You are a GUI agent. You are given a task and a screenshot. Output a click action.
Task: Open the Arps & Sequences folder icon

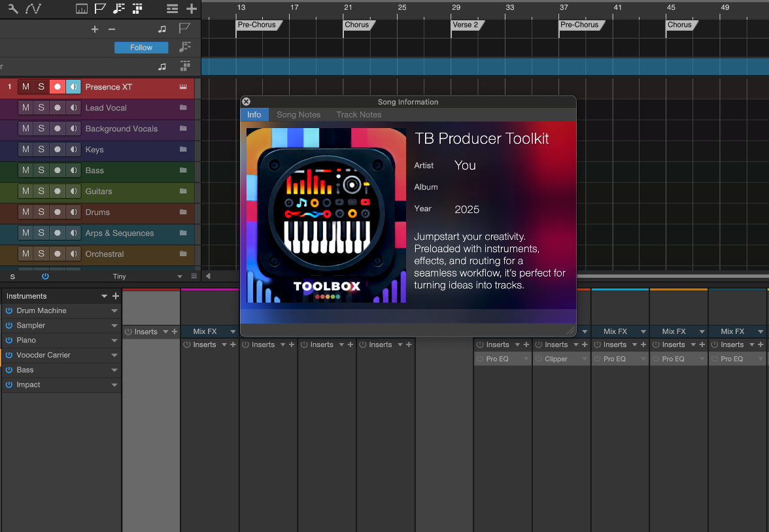pyautogui.click(x=183, y=233)
